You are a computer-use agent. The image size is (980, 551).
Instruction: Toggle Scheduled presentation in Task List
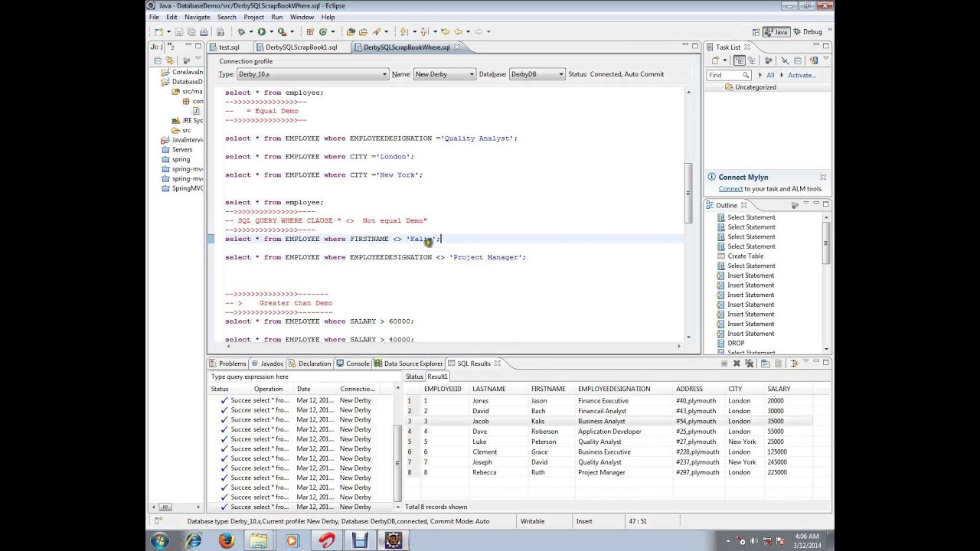(x=752, y=60)
